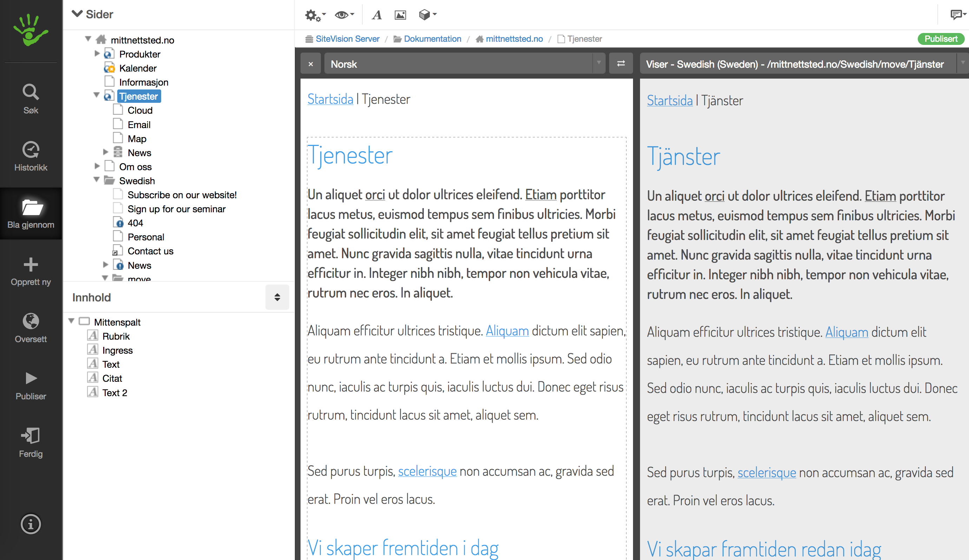Open the comments icon at top right
969x560 pixels.
[958, 15]
